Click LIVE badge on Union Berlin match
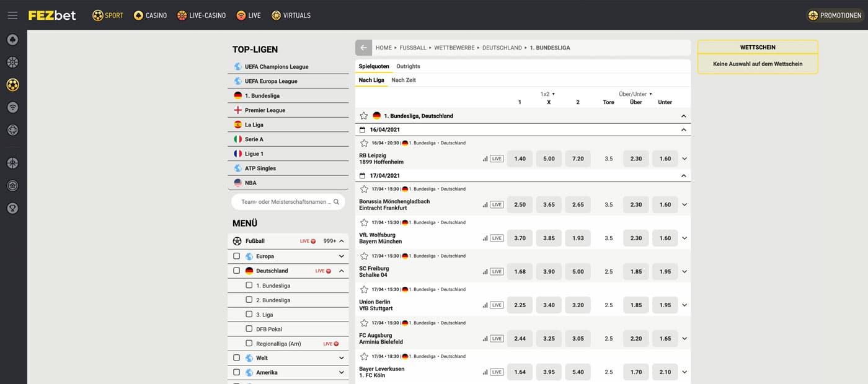The height and width of the screenshot is (384, 868). coord(497,305)
